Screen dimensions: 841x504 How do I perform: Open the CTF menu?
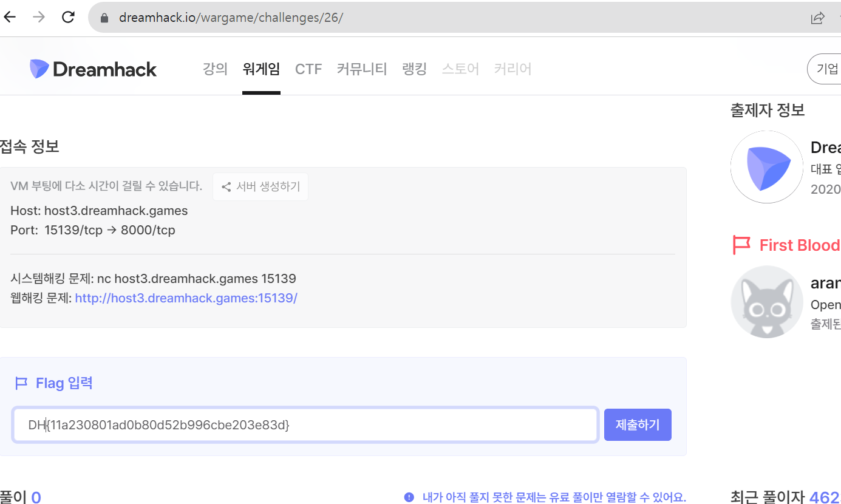click(x=308, y=69)
